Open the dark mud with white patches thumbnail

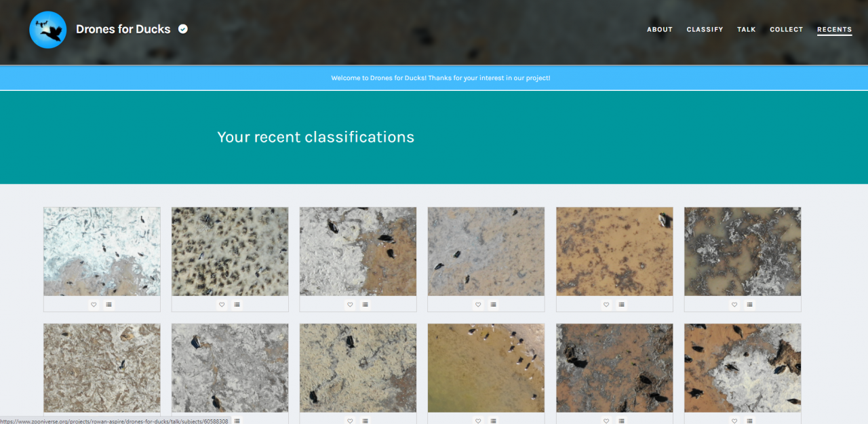pyautogui.click(x=743, y=251)
